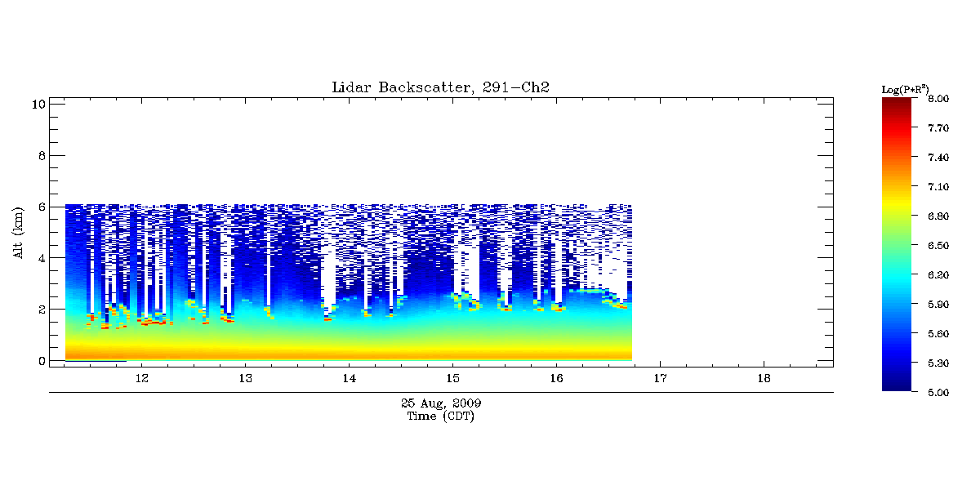Image resolution: width=980 pixels, height=490 pixels.
Task: Click the colorbar value 5.60
Action: click(938, 334)
